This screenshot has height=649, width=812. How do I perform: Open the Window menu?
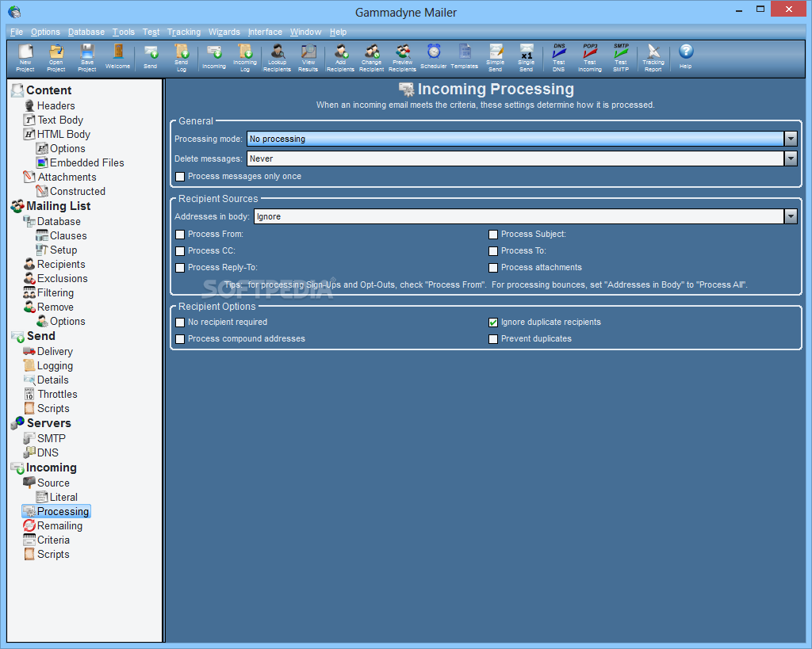pyautogui.click(x=305, y=32)
